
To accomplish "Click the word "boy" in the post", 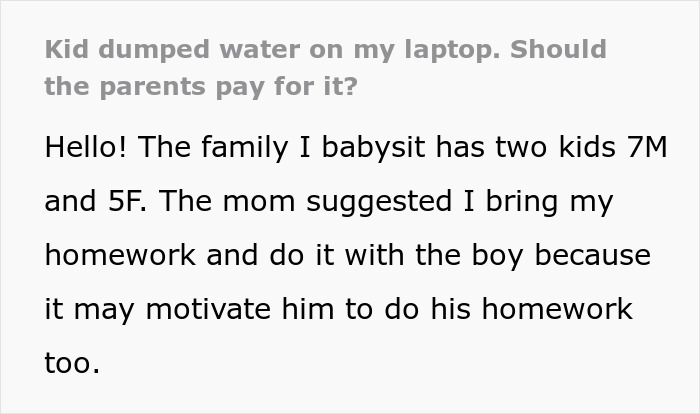I will (497, 256).
